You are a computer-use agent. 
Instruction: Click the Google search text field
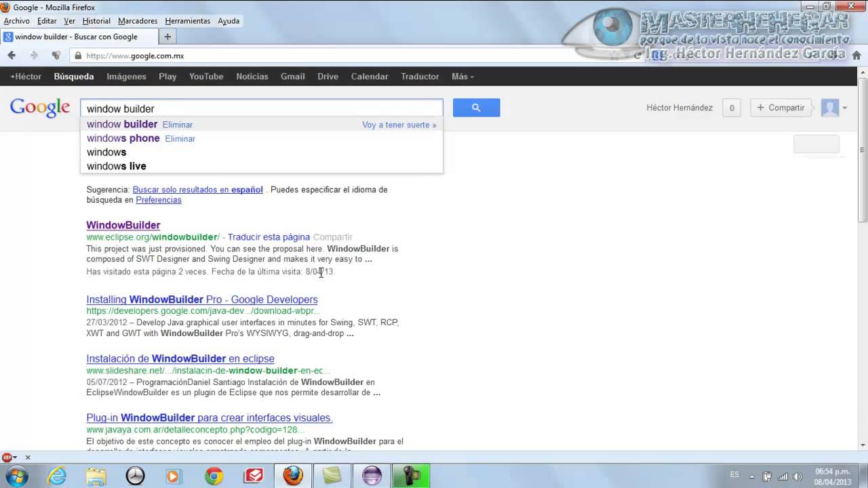click(262, 108)
